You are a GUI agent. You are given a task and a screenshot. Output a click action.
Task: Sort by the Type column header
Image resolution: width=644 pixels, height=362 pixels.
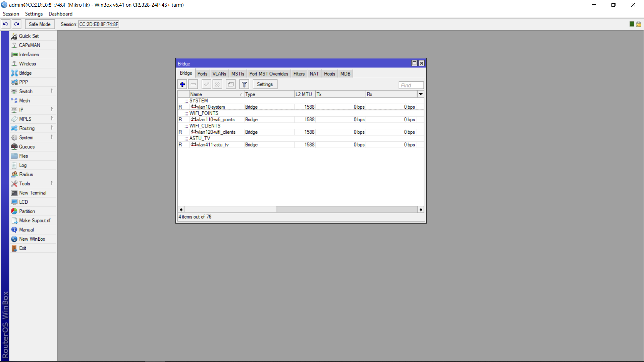coord(269,94)
